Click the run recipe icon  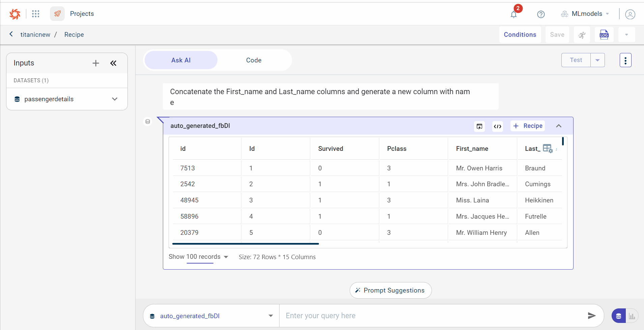pos(582,35)
